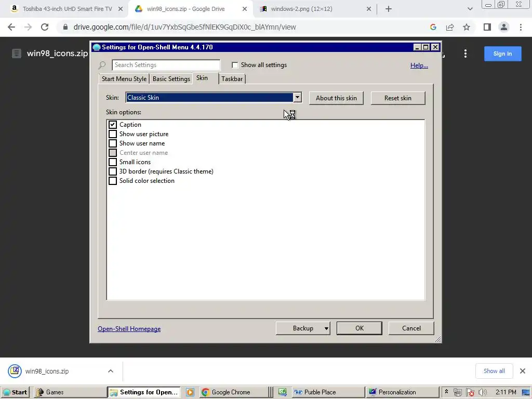Close the Toshiba 43-inch UHD tab

tap(121, 9)
